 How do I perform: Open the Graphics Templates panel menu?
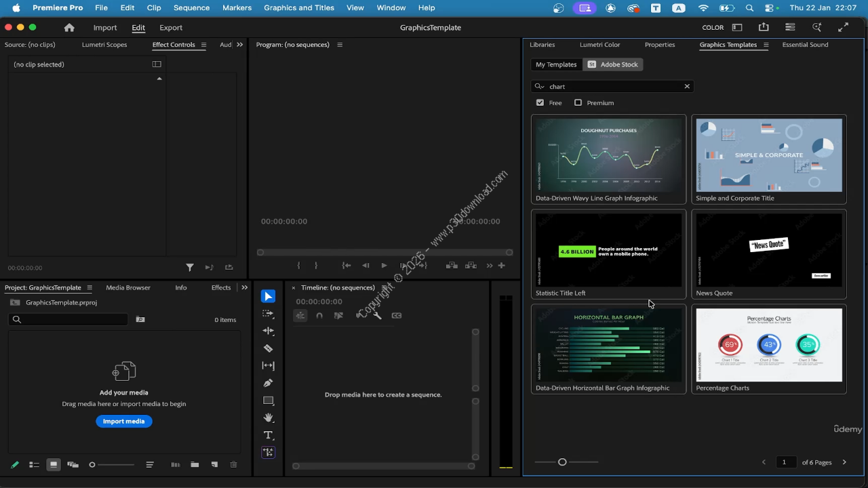pos(766,45)
